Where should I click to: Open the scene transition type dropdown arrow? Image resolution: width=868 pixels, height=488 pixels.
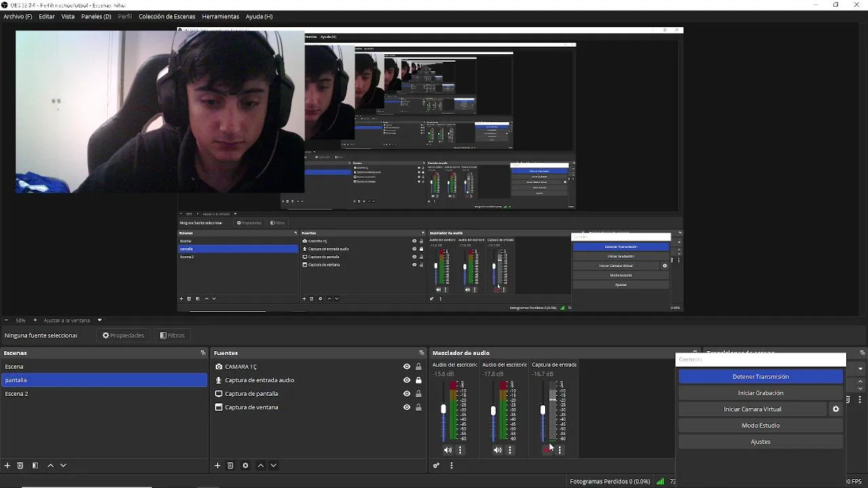860,369
